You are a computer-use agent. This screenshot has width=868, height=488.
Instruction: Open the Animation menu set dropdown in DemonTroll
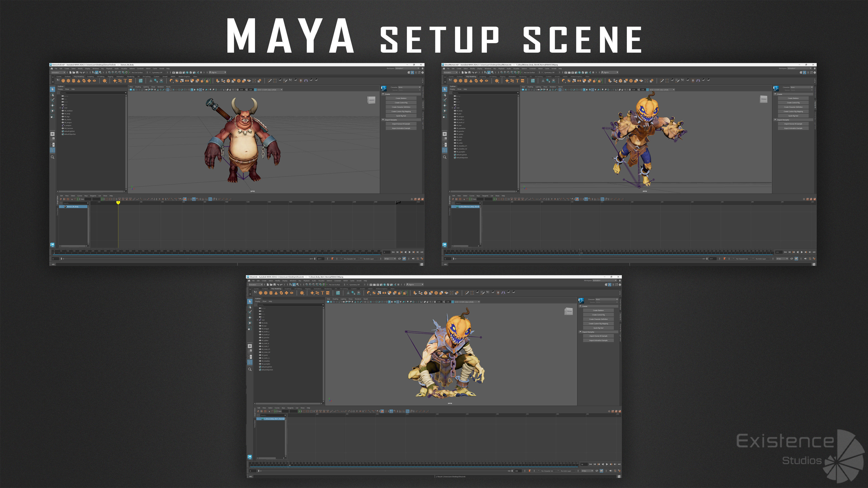point(58,72)
